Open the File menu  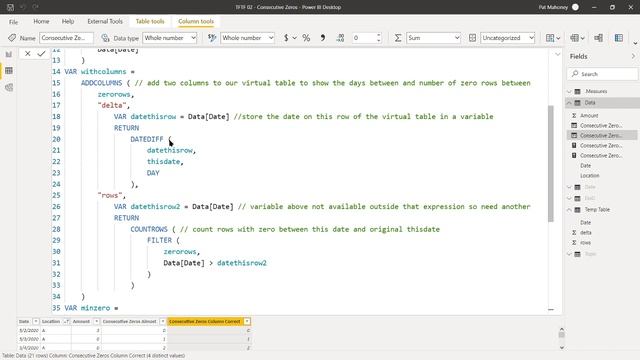coord(13,22)
